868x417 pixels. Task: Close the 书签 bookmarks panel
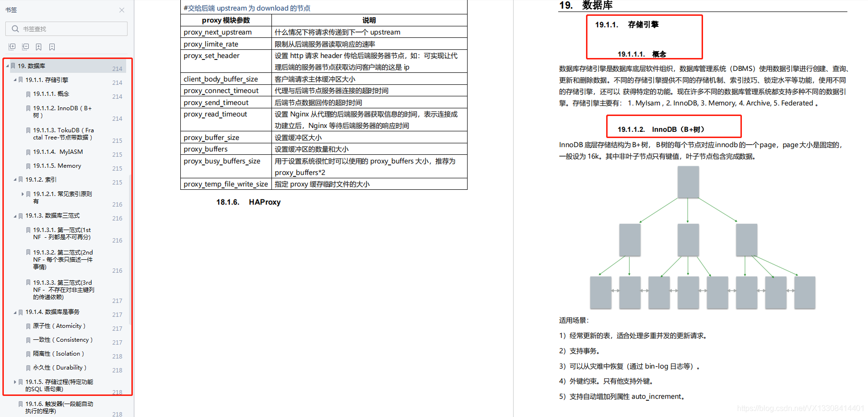coord(122,10)
